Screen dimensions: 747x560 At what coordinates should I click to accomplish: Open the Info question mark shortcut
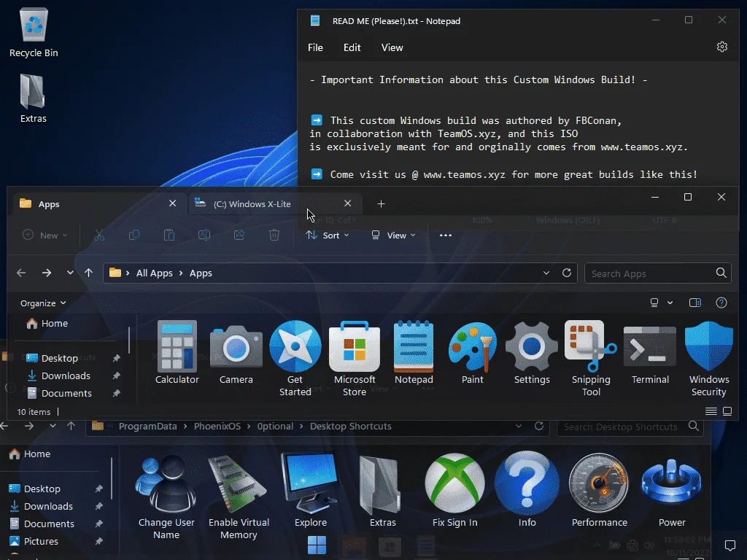coord(527,490)
